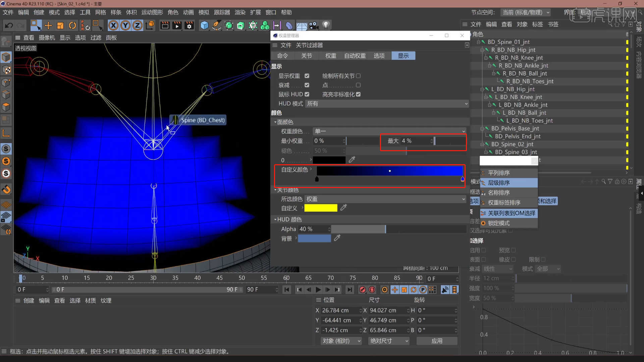The image size is (644, 362).
Task: Toggle the 表面 surface checkbox
Action: [484, 259]
